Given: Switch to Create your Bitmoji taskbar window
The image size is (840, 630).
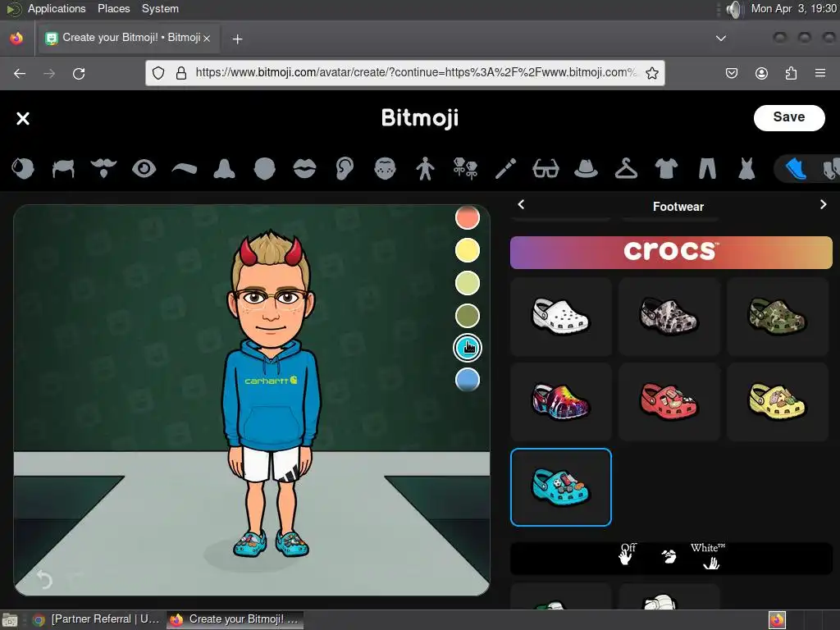Looking at the screenshot, I should [235, 619].
